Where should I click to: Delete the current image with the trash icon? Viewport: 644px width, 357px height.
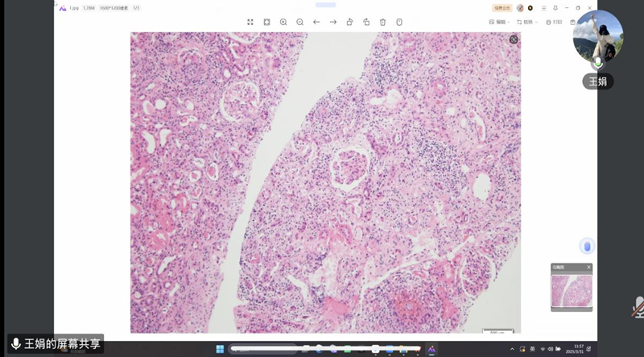pos(382,23)
